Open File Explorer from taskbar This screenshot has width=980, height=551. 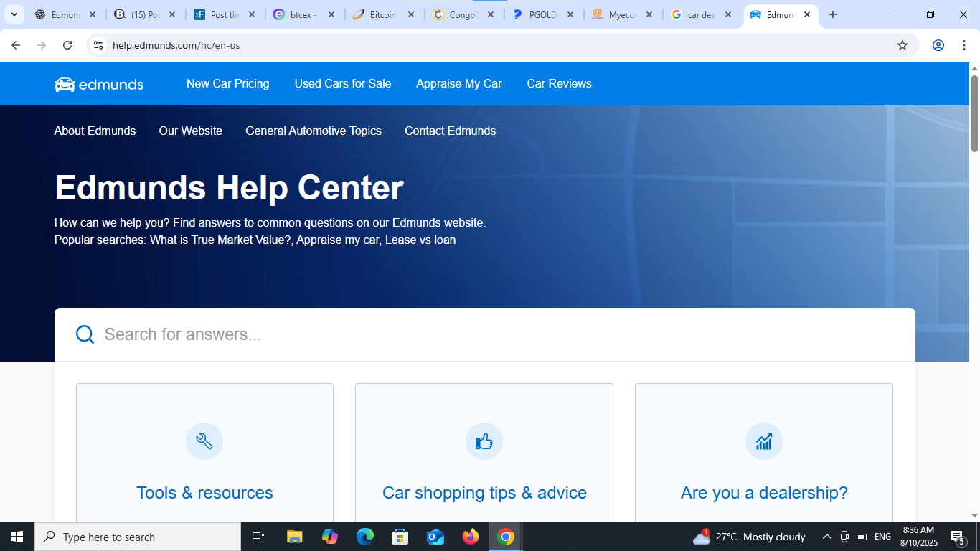click(294, 537)
